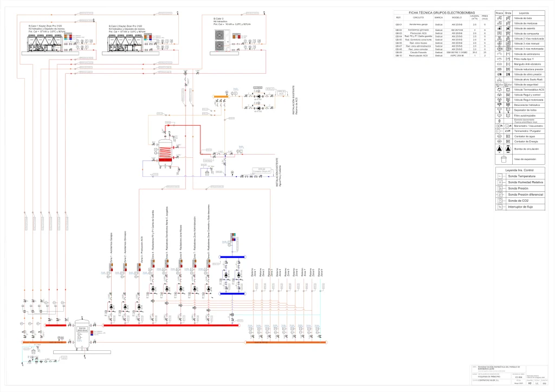Screen dimensions: 555x392
Task: Click the Zona 1 Aerotermos Garaje pump
Action: [x=111, y=307]
